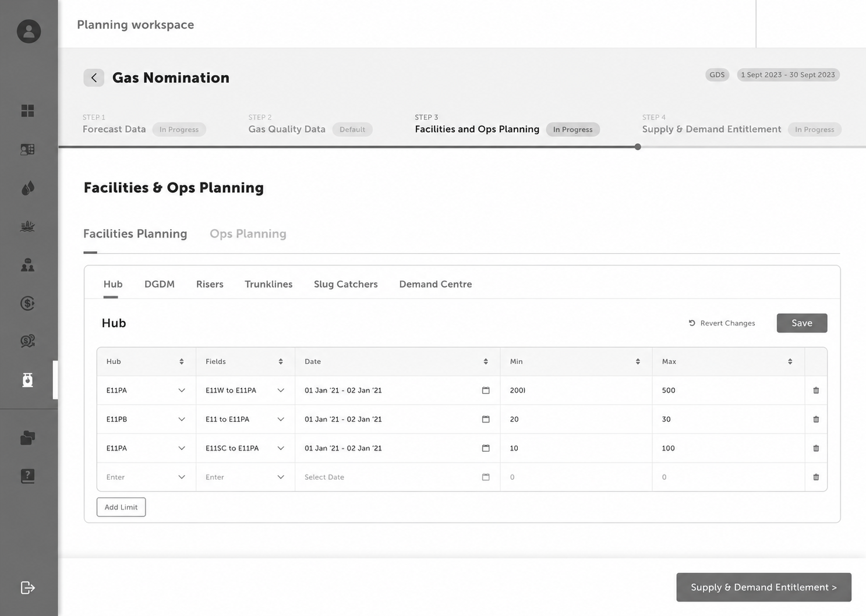Screen dimensions: 866x616
Task: Expand Fields dropdown E11W to E11PA
Action: pos(281,390)
